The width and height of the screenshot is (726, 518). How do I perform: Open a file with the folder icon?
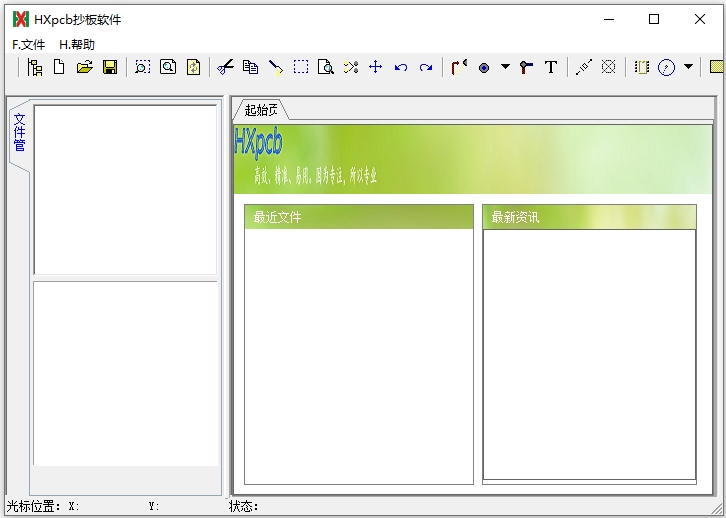pyautogui.click(x=85, y=68)
